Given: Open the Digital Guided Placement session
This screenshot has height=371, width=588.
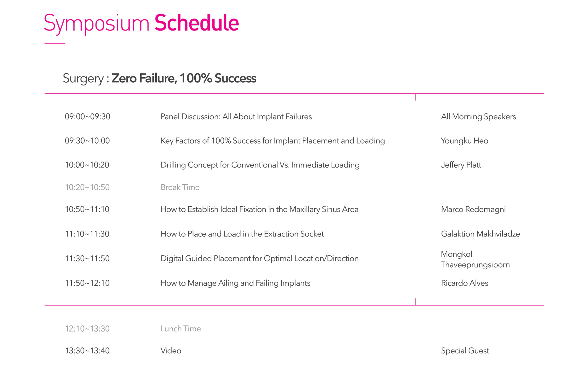Looking at the screenshot, I should point(260,258).
